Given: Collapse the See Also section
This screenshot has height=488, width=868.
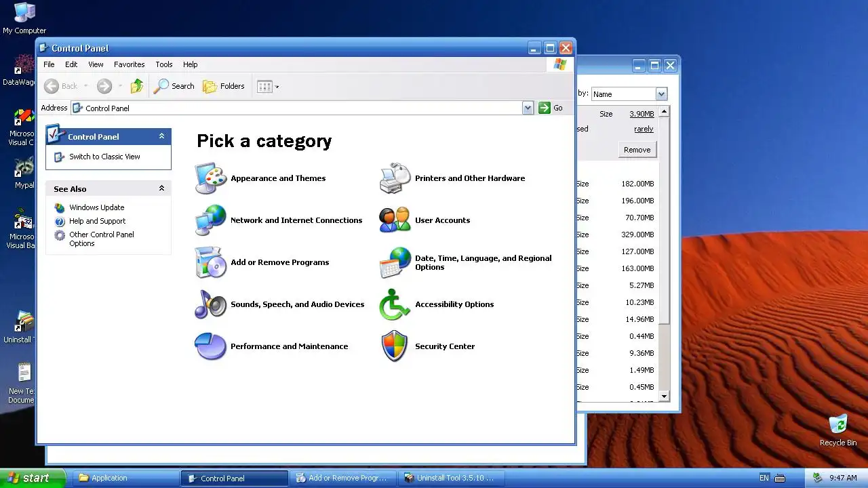Looking at the screenshot, I should [161, 188].
